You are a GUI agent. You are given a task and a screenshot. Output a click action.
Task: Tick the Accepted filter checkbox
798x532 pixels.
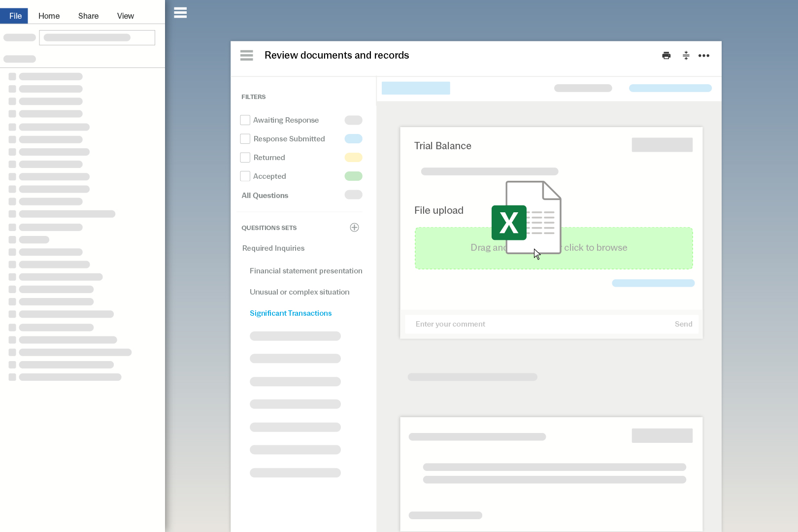click(x=245, y=176)
